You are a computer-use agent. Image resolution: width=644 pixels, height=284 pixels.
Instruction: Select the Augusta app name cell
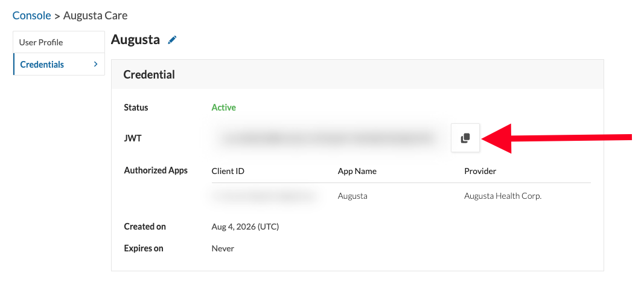coord(352,196)
